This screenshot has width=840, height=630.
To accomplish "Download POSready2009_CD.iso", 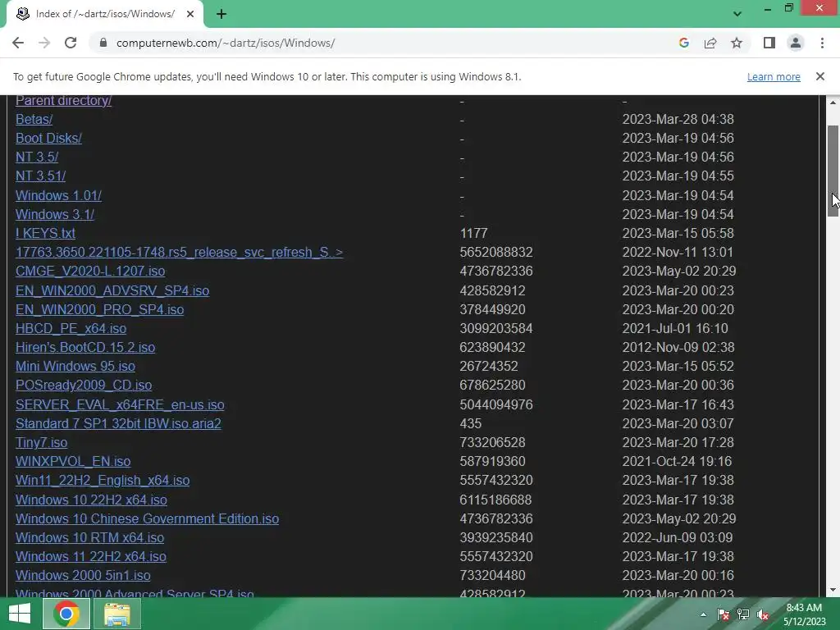I will coord(84,386).
